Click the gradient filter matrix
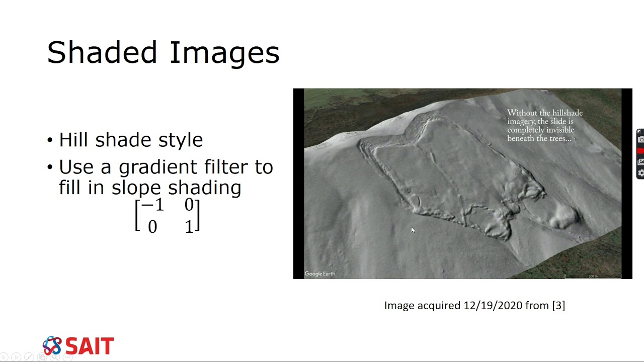 168,216
